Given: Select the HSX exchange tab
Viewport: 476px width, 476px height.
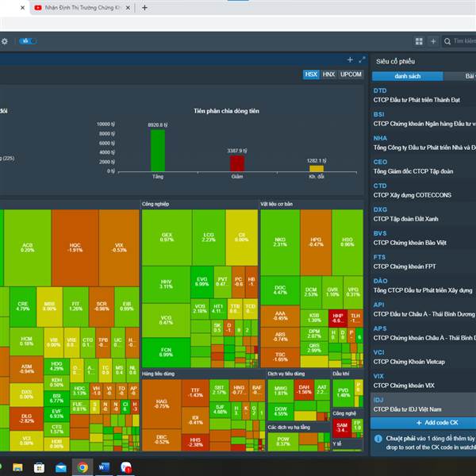Looking at the screenshot, I should 311,75.
